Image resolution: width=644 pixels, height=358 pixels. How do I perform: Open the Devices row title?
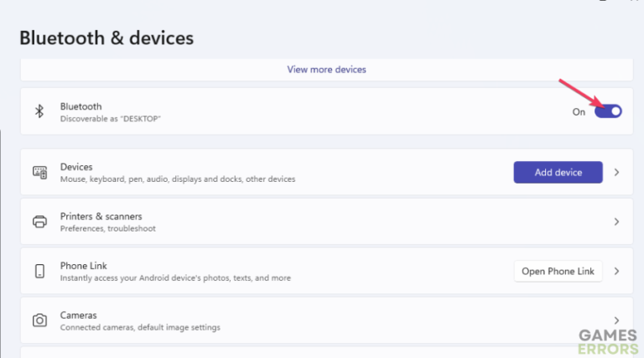(x=76, y=167)
